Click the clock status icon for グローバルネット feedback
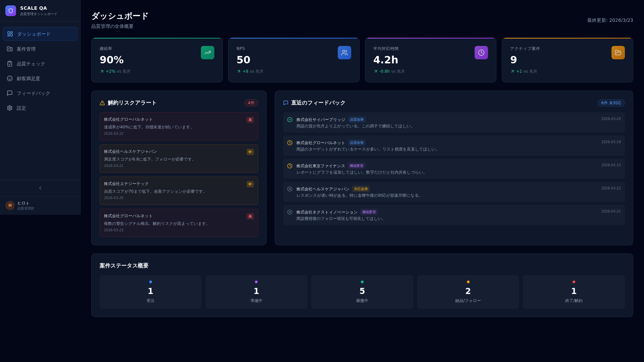The image size is (644, 362). point(290,143)
